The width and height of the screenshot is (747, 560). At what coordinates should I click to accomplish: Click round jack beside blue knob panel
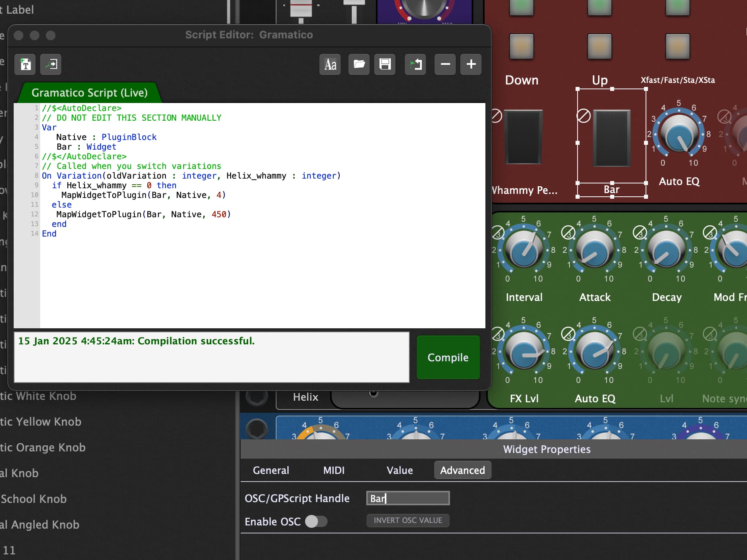pos(256,428)
